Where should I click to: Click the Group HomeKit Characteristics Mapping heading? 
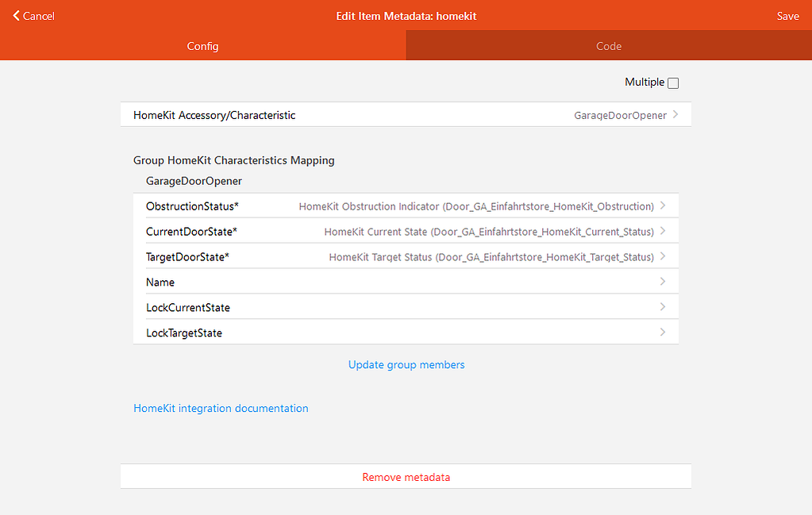pos(234,160)
